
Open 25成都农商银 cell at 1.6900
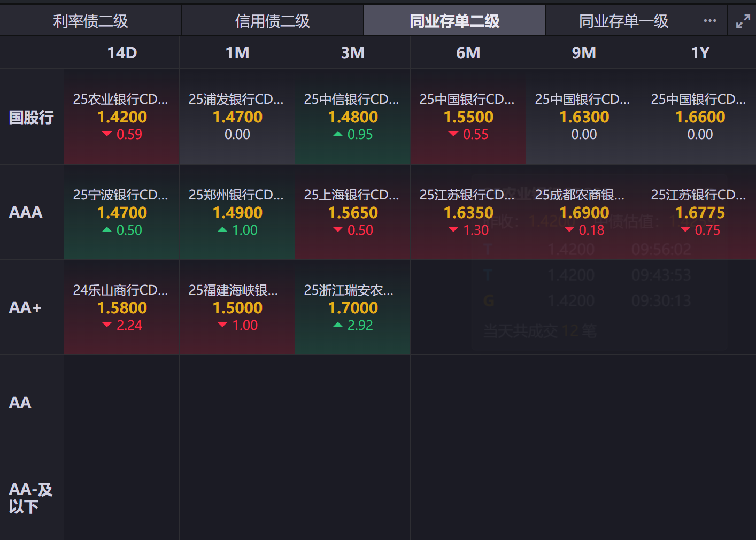(584, 212)
